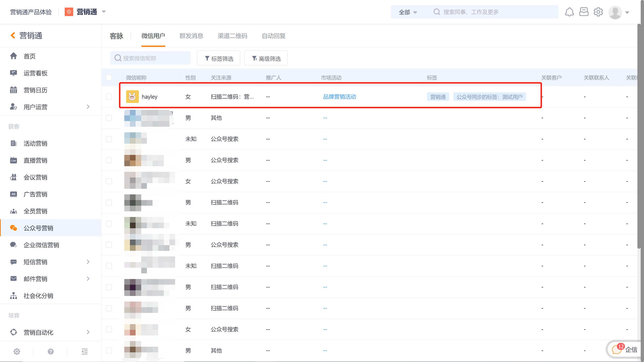
Task: Toggle the select-all header checkbox
Action: 109,78
